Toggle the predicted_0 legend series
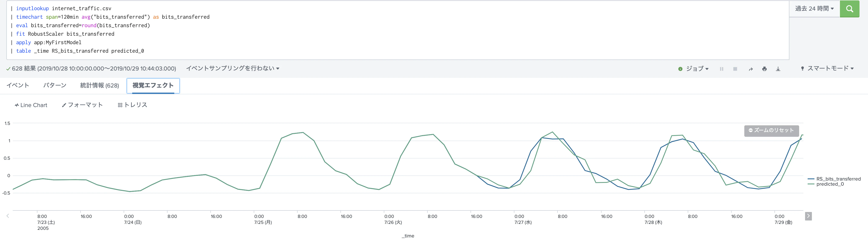 (826, 184)
